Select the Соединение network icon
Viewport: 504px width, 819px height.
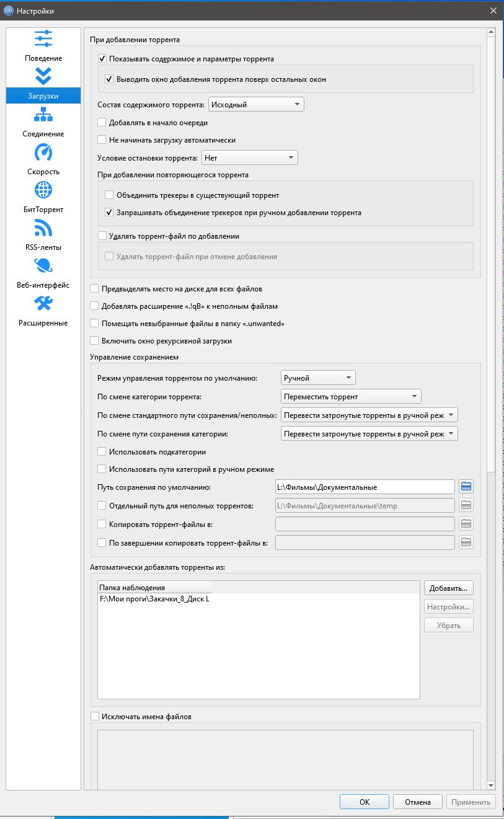(x=43, y=115)
